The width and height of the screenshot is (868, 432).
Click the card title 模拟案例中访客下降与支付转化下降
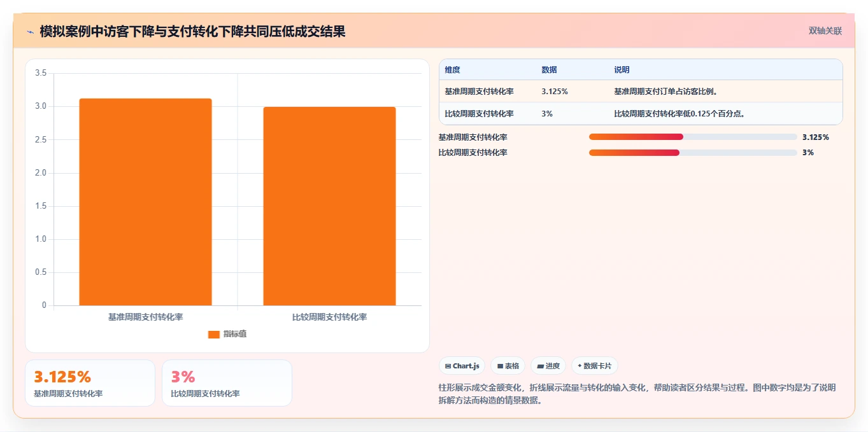pyautogui.click(x=192, y=31)
